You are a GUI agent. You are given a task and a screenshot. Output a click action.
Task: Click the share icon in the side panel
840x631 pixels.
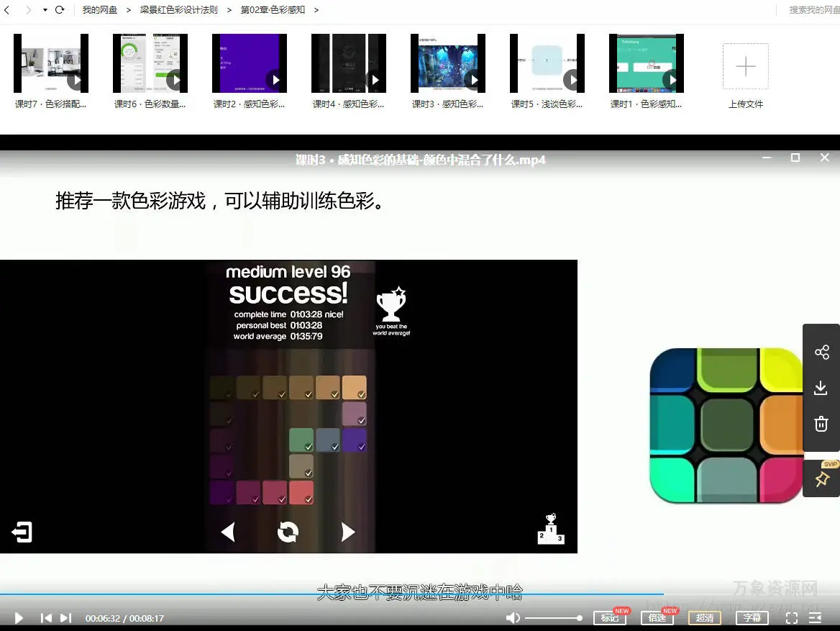pyautogui.click(x=821, y=352)
